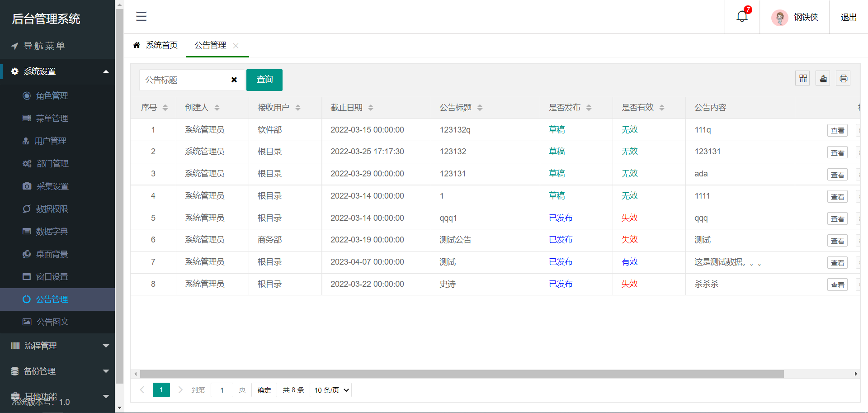Screen dimensions: 868x413
Task: Open the 10 条/页 page size dropdown
Action: coord(330,389)
